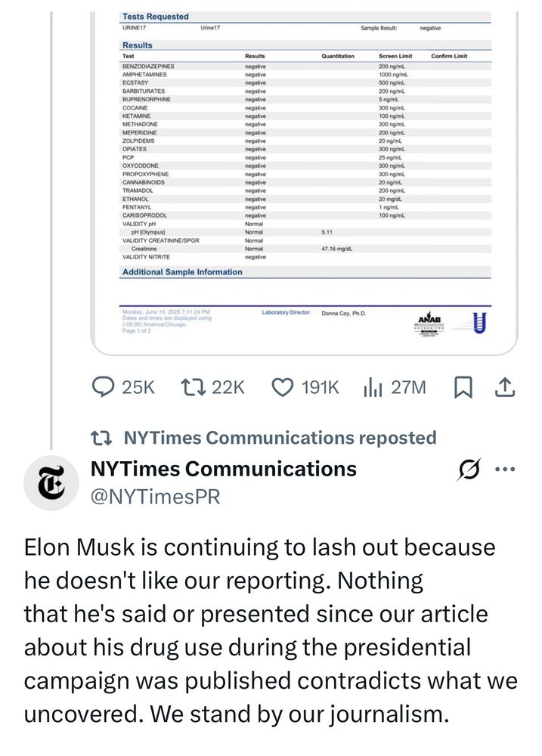Click the @NYTimesPR handle
The image size is (542, 756).
[x=155, y=497]
